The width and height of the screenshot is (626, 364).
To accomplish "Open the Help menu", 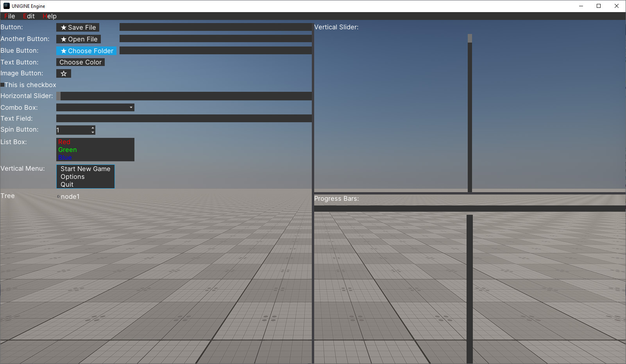I will click(50, 16).
